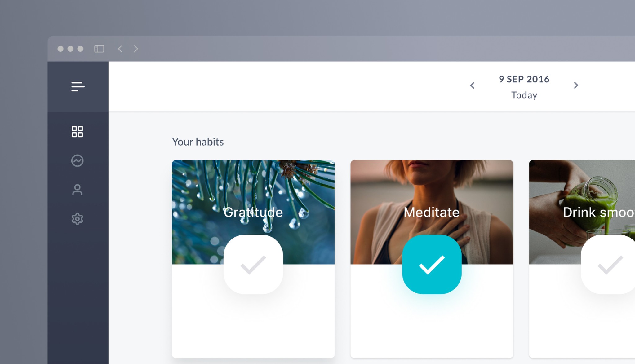
Task: Open the settings gear icon
Action: [x=78, y=219]
